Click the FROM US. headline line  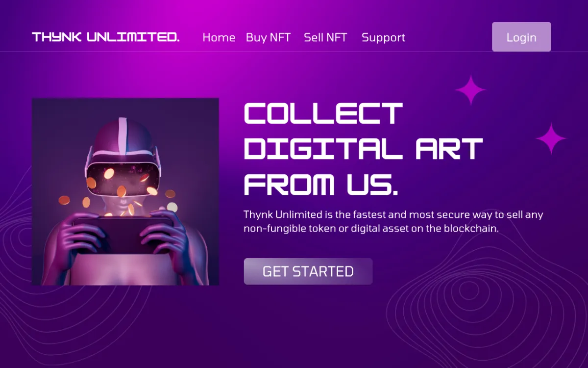(321, 184)
